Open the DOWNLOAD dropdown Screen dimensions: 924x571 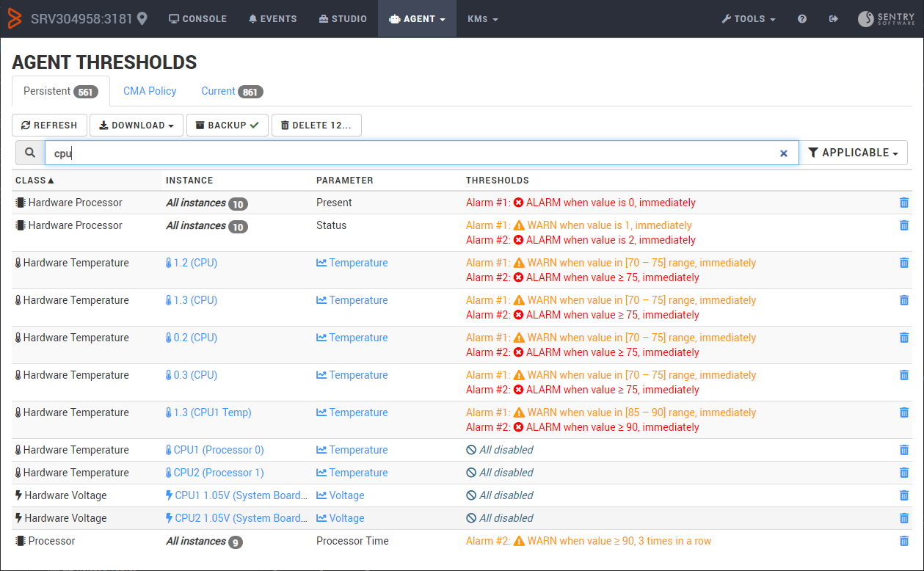click(136, 125)
